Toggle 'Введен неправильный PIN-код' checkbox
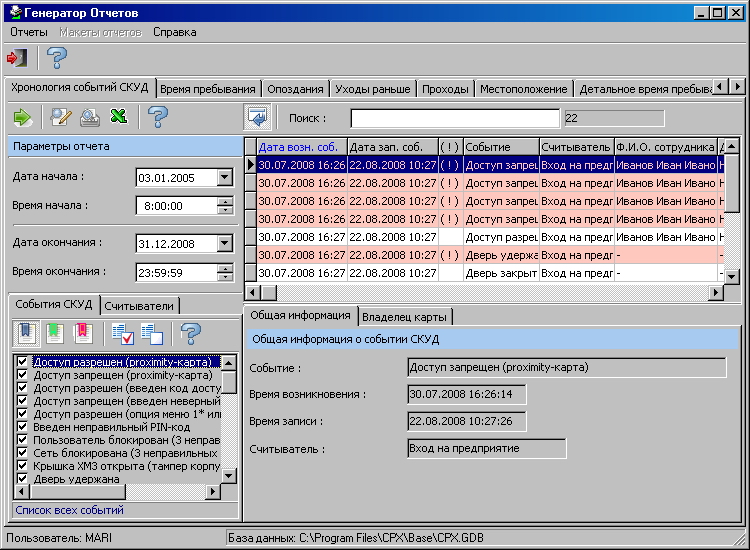Image resolution: width=750 pixels, height=550 pixels. pyautogui.click(x=23, y=427)
